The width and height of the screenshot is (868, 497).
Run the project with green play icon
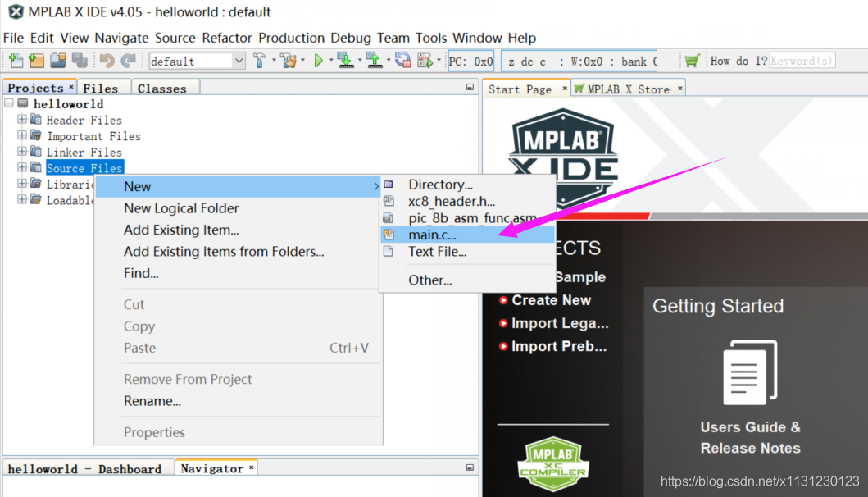(318, 61)
